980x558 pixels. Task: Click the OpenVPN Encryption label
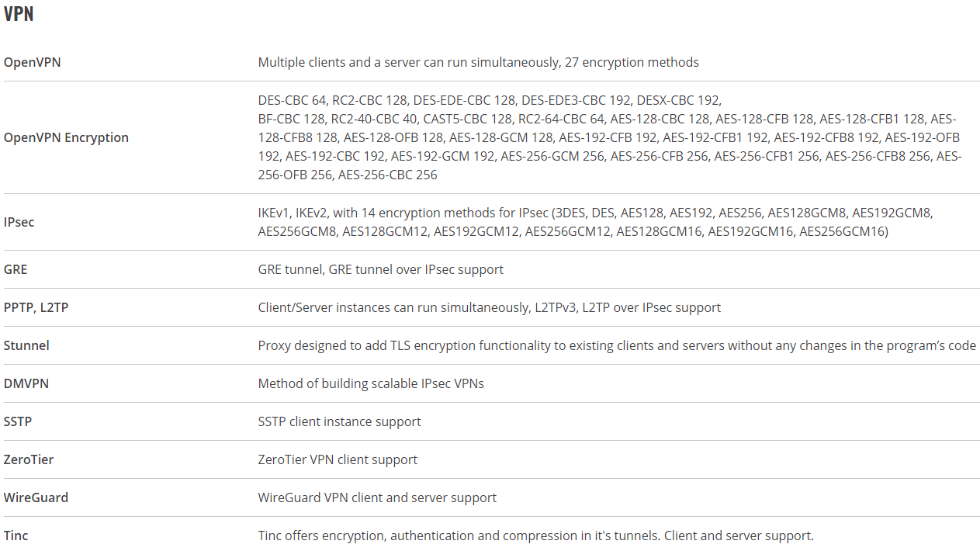(66, 137)
